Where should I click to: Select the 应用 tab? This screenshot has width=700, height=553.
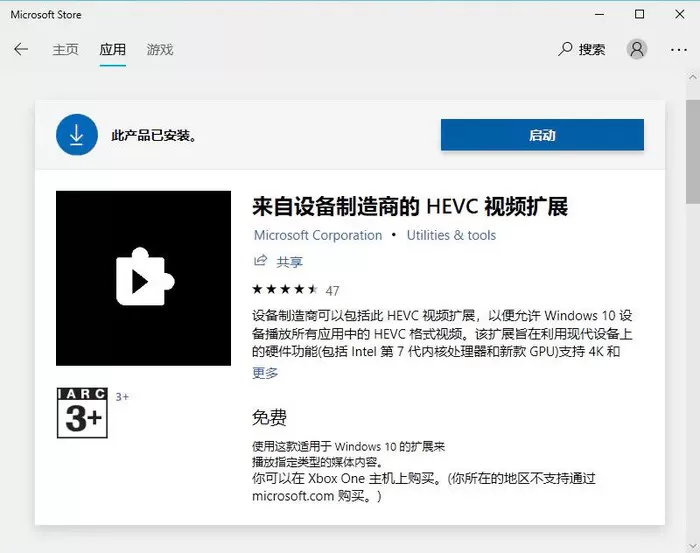click(x=112, y=50)
